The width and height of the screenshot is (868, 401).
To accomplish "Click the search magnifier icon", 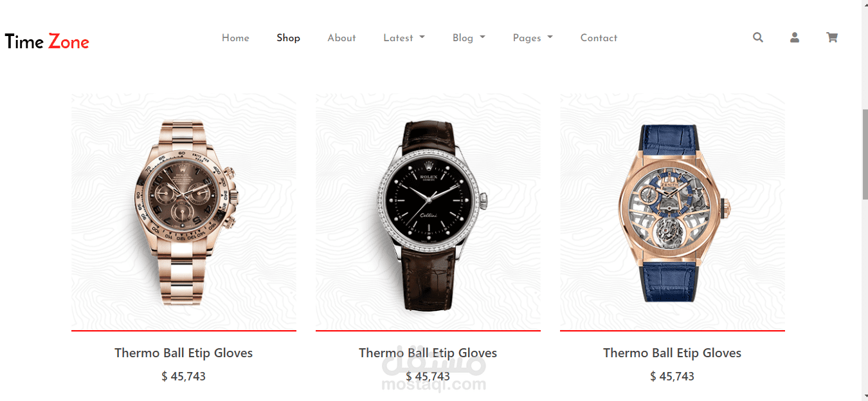I will coord(758,37).
